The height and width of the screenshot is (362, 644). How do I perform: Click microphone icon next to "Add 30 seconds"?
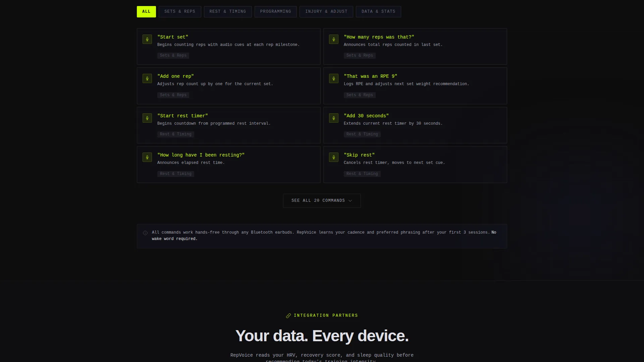[334, 118]
